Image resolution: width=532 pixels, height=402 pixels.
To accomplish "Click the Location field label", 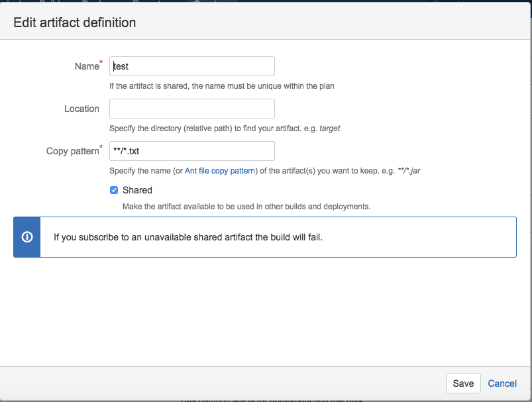I will pos(81,109).
